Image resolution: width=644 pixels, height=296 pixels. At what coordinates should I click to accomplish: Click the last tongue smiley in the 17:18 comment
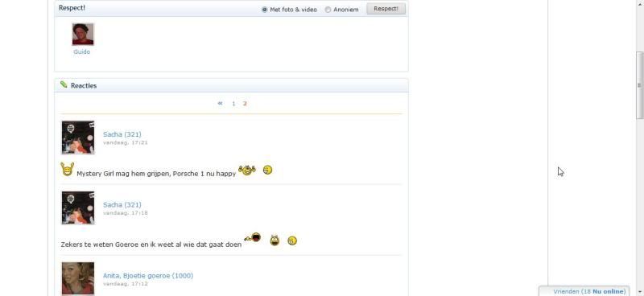click(292, 240)
